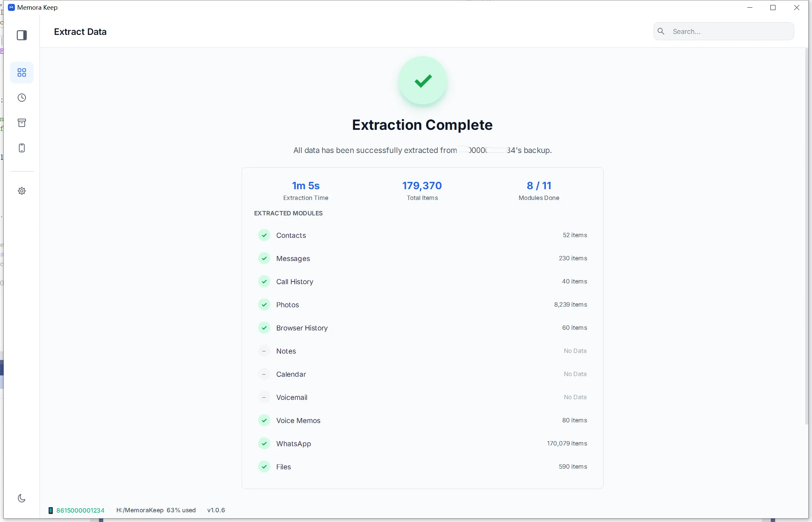Viewport: 812px width, 522px height.
Task: Click the vertical scrollbar on right
Action: click(x=807, y=236)
